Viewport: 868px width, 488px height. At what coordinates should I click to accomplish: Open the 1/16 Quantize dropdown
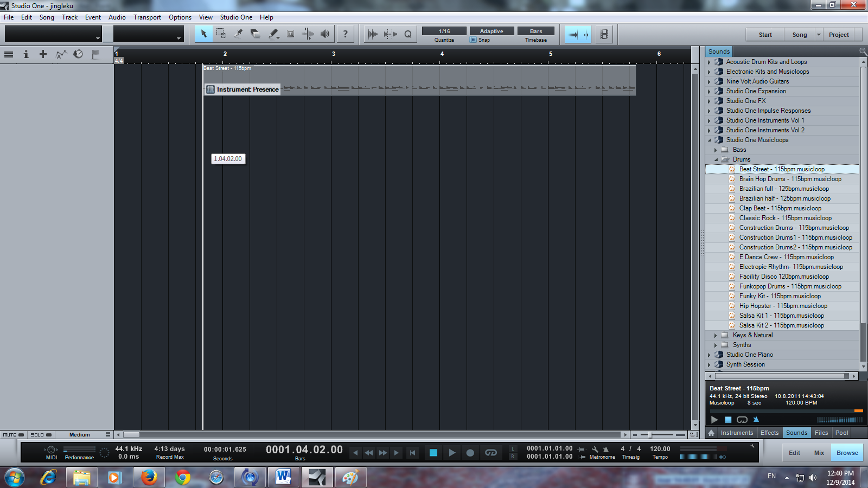[444, 31]
